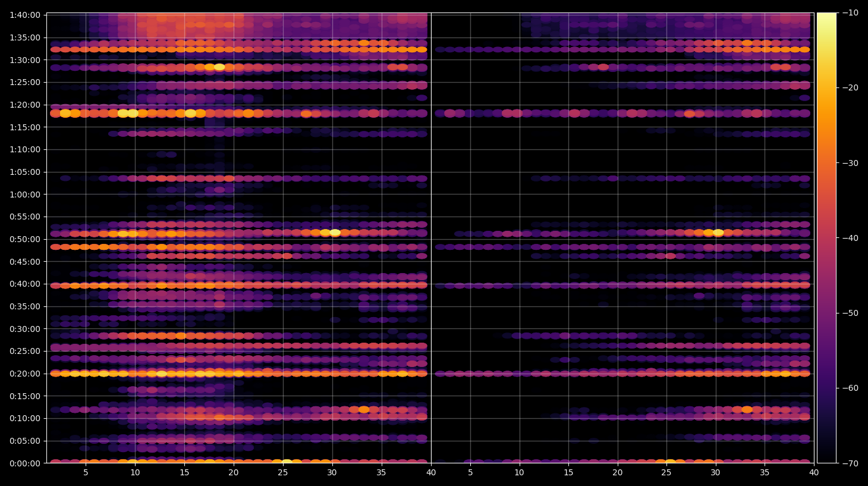Click the 0:35:00 y-axis time label
Screen dimensions: 868x486
tap(25, 306)
